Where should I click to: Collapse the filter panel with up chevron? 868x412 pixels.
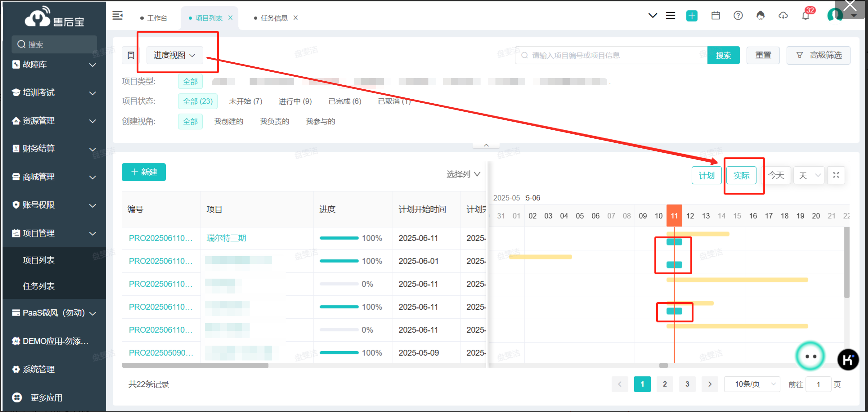click(x=486, y=145)
